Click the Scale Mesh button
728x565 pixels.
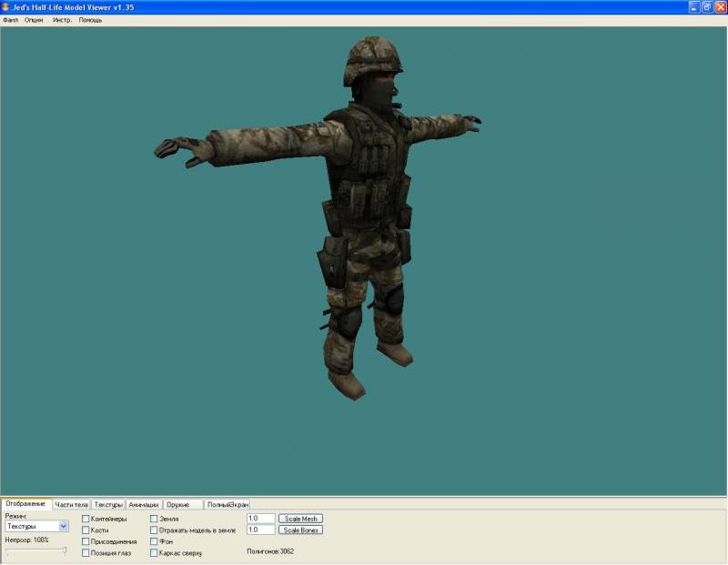(x=299, y=519)
